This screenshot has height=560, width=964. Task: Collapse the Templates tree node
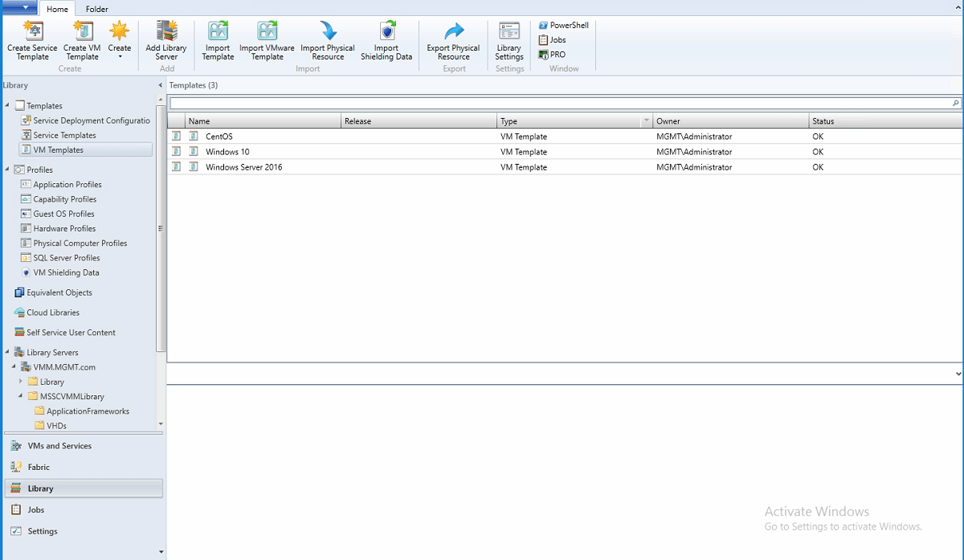(6, 105)
